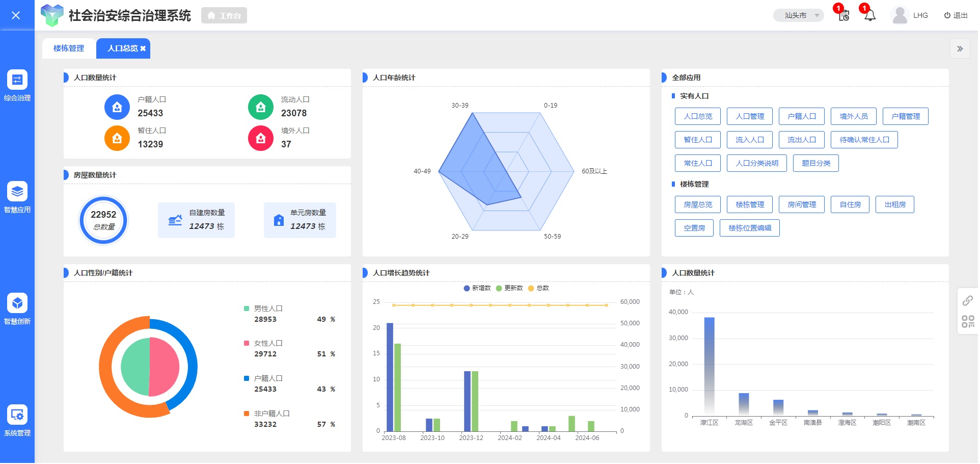
Task: Open the notification bell
Action: [x=870, y=15]
